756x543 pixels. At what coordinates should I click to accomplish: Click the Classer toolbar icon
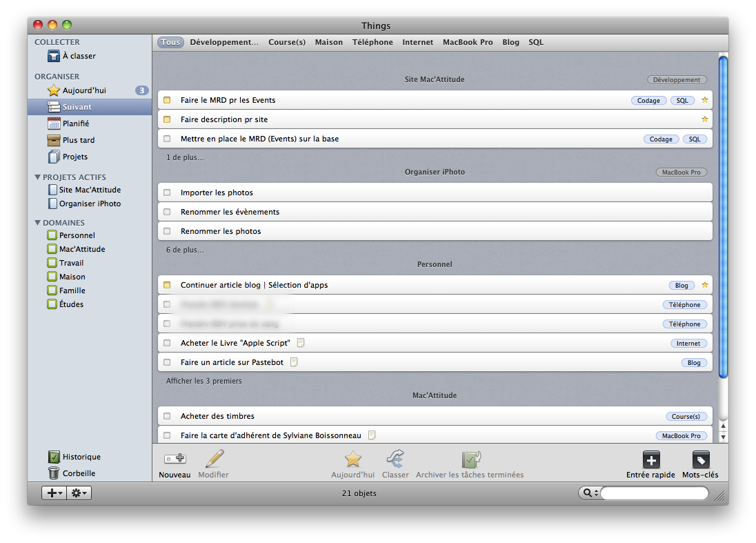[x=395, y=459]
